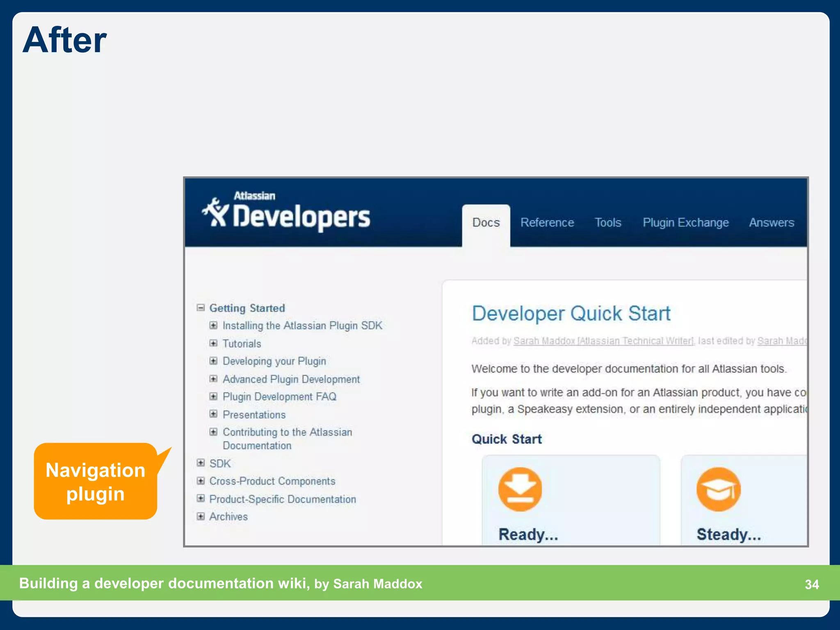Expand the Archives tree node
The image size is (840, 630).
tap(201, 516)
